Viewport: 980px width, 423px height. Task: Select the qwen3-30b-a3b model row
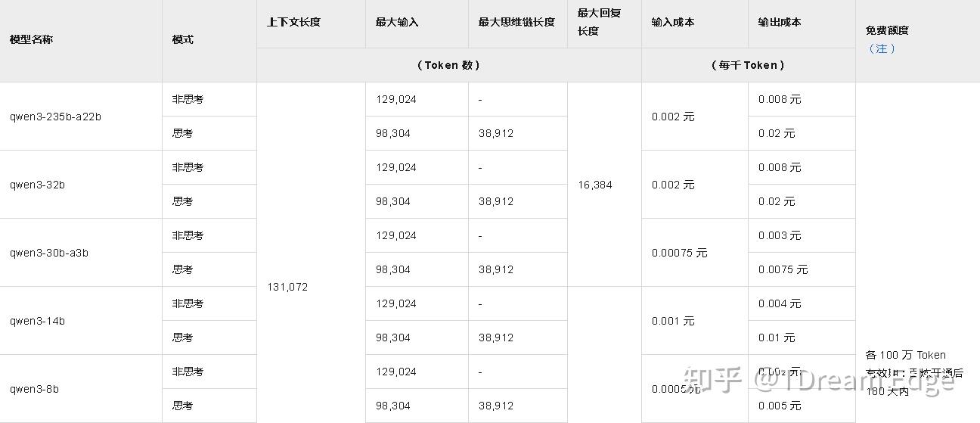pos(49,253)
